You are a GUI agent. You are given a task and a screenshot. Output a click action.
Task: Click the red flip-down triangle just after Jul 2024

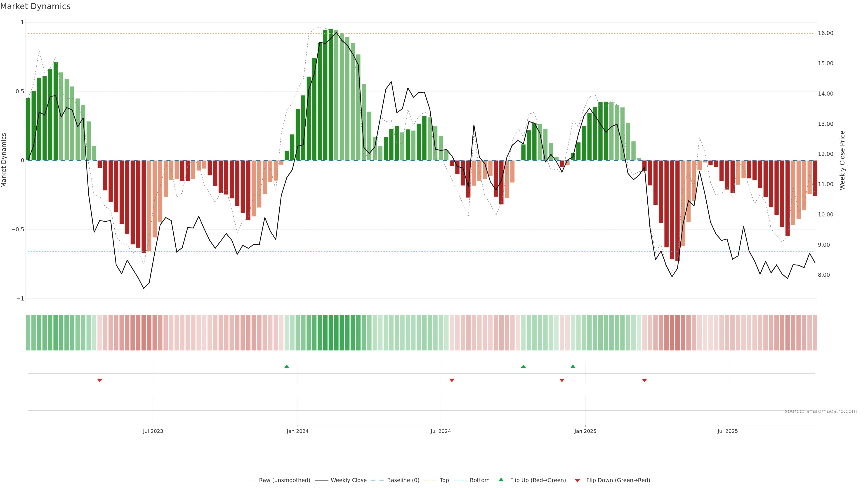coord(452,380)
